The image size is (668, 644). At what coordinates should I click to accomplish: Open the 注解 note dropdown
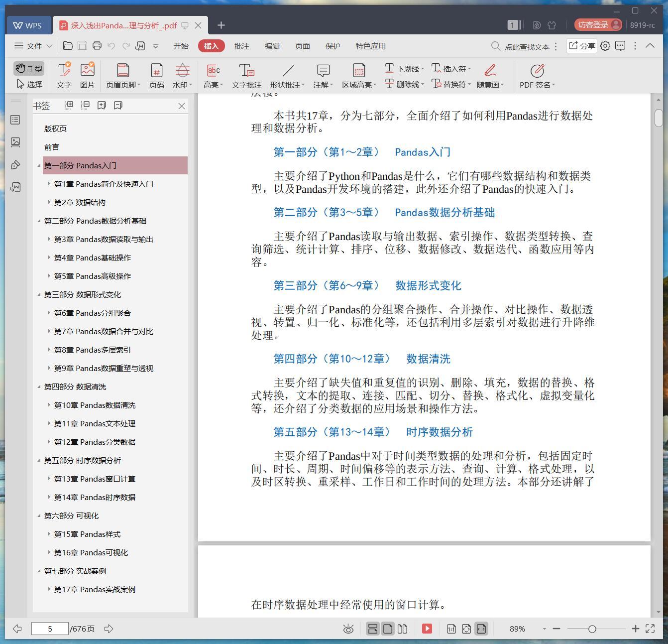[x=323, y=75]
